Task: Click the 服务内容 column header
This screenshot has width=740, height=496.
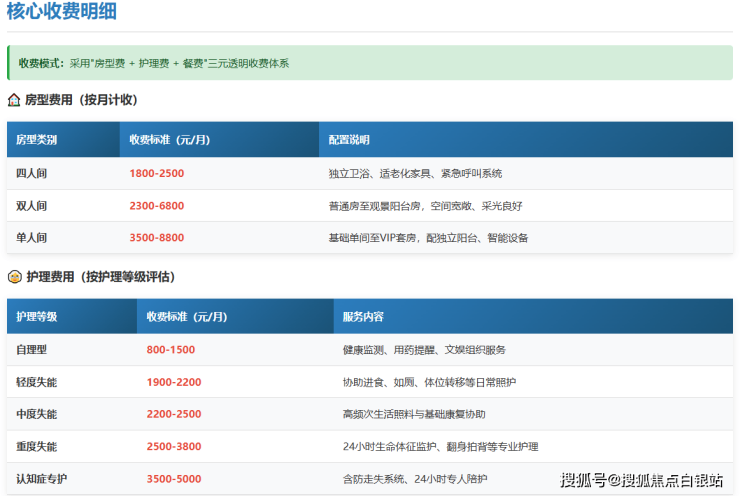Action: click(x=363, y=317)
